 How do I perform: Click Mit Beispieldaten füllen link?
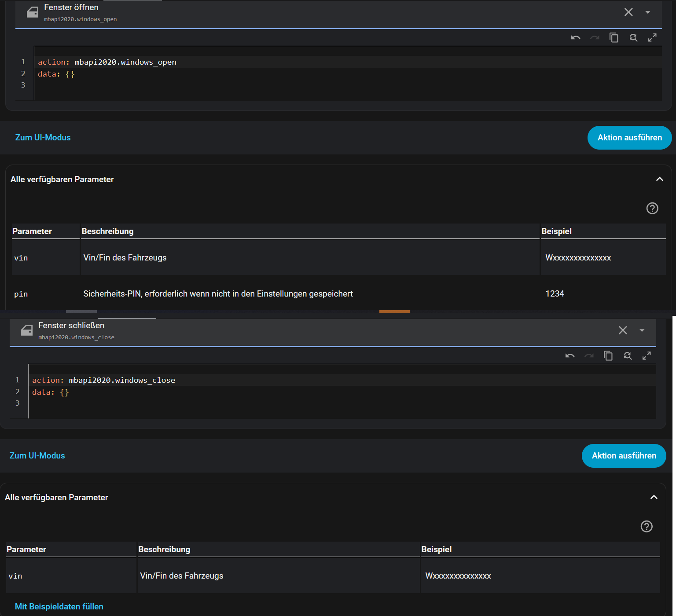pyautogui.click(x=59, y=606)
